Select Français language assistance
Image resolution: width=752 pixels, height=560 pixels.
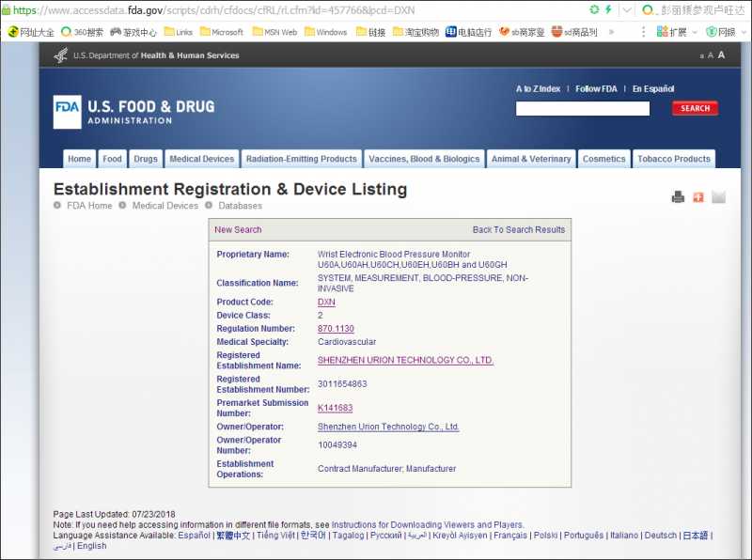pyautogui.click(x=510, y=536)
